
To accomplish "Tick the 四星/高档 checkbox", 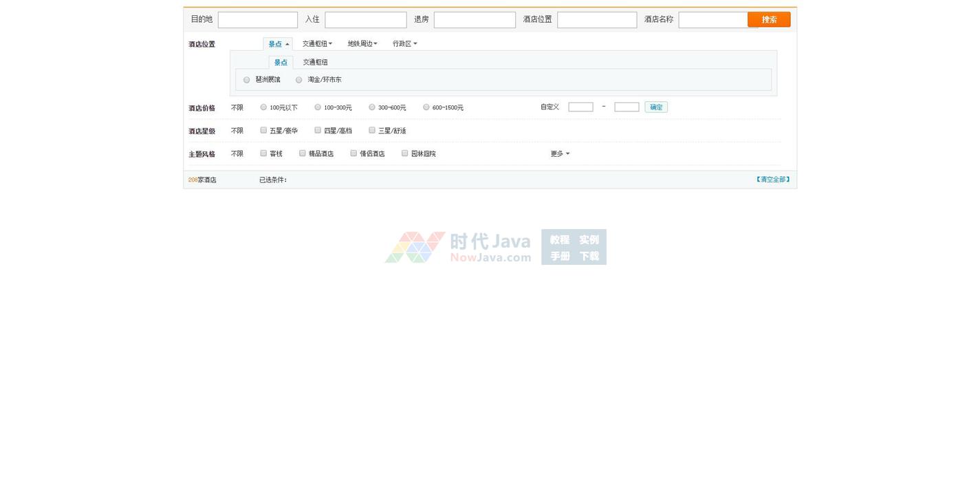I will tap(318, 130).
